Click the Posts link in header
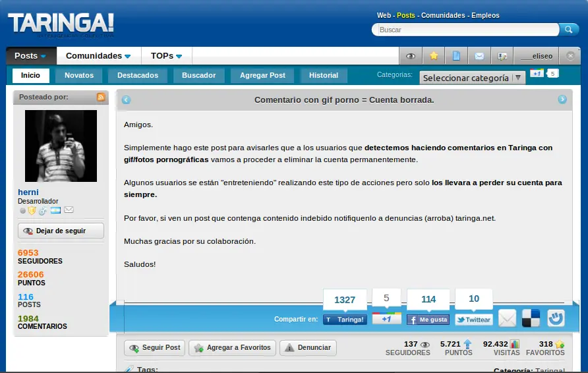The width and height of the screenshot is (588, 373). 406,15
